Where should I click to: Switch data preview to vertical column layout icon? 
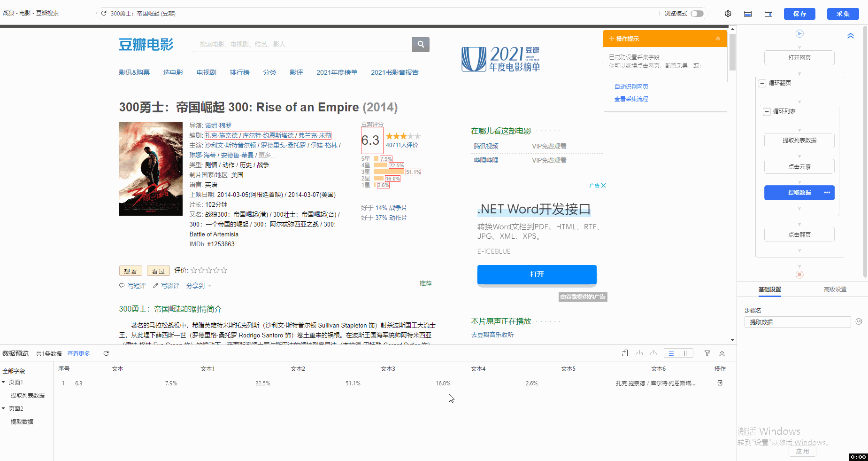[686, 353]
